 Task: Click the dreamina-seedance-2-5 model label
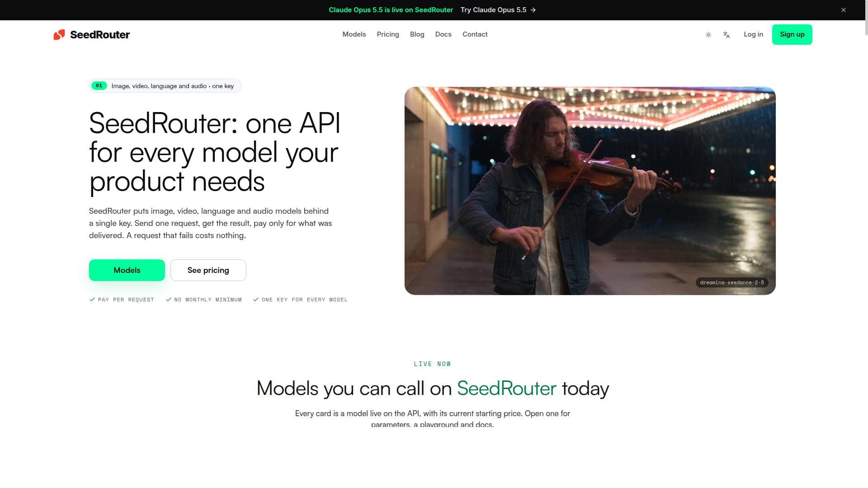[732, 283]
